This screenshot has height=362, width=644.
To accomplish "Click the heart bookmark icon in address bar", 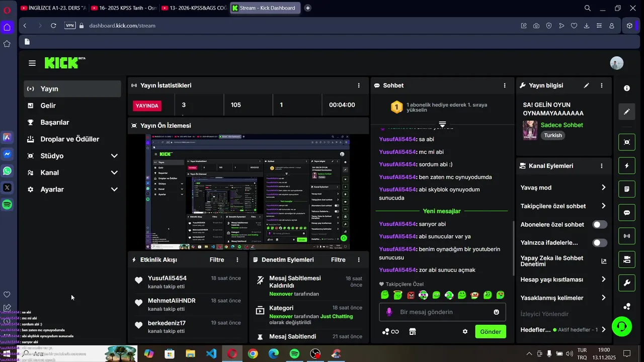I will coord(574,26).
